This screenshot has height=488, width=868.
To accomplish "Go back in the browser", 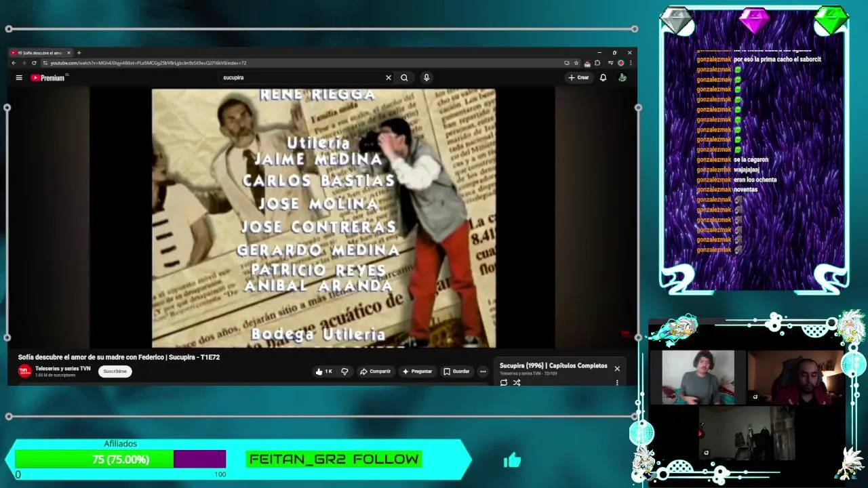I will [14, 63].
